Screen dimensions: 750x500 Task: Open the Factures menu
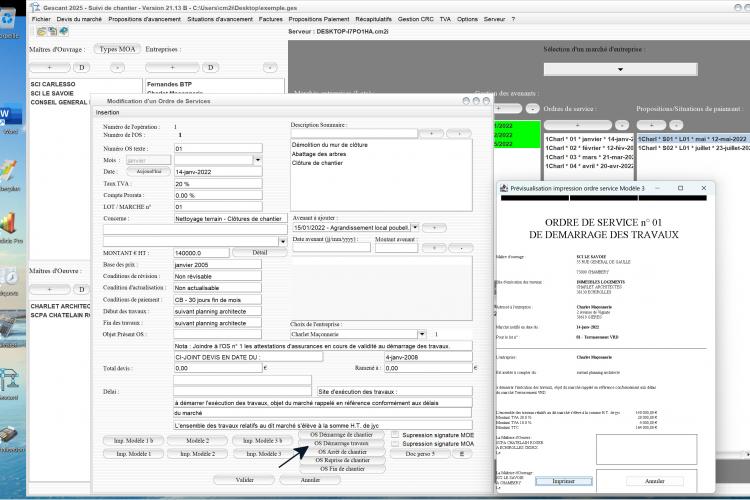point(271,19)
